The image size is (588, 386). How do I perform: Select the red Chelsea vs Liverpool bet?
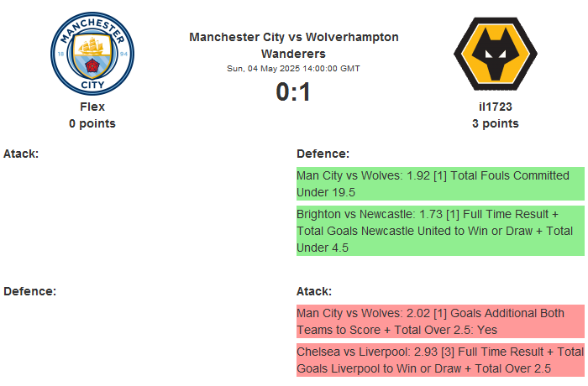tap(439, 360)
